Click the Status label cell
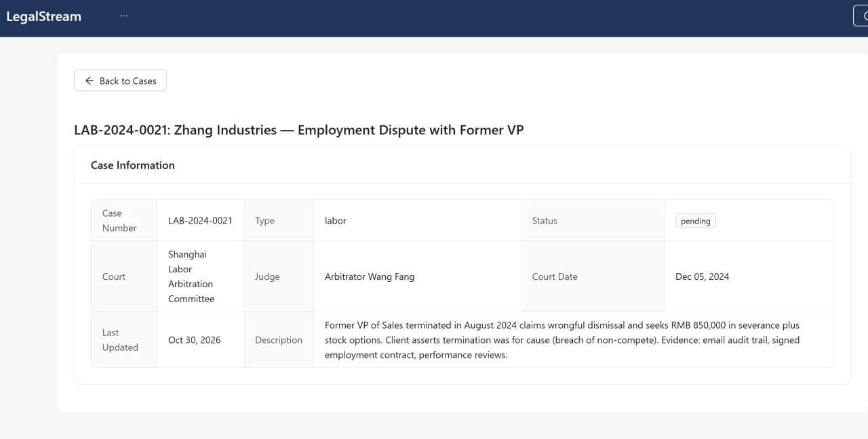The width and height of the screenshot is (868, 439). 593,221
